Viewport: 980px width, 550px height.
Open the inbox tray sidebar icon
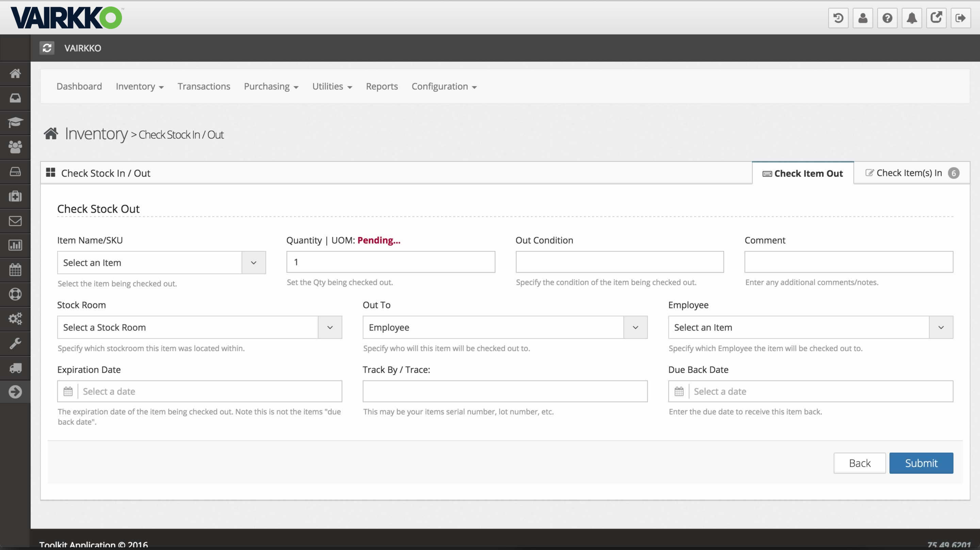(x=15, y=98)
